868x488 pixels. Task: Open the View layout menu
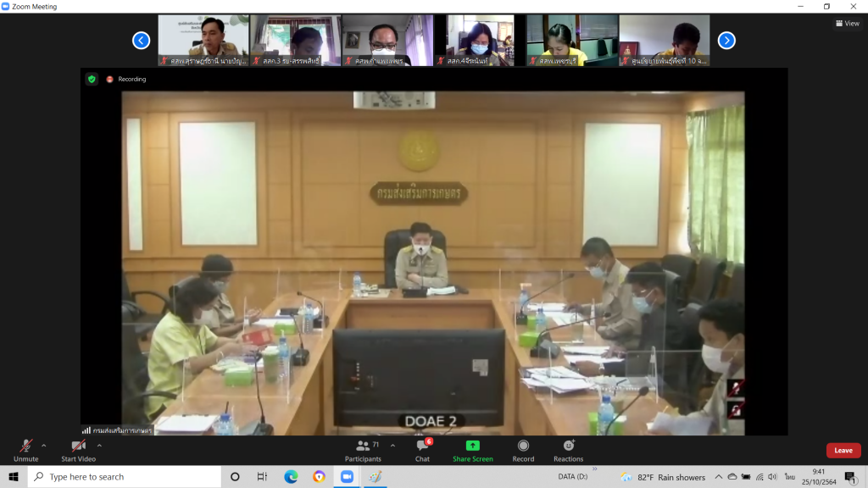coord(848,23)
